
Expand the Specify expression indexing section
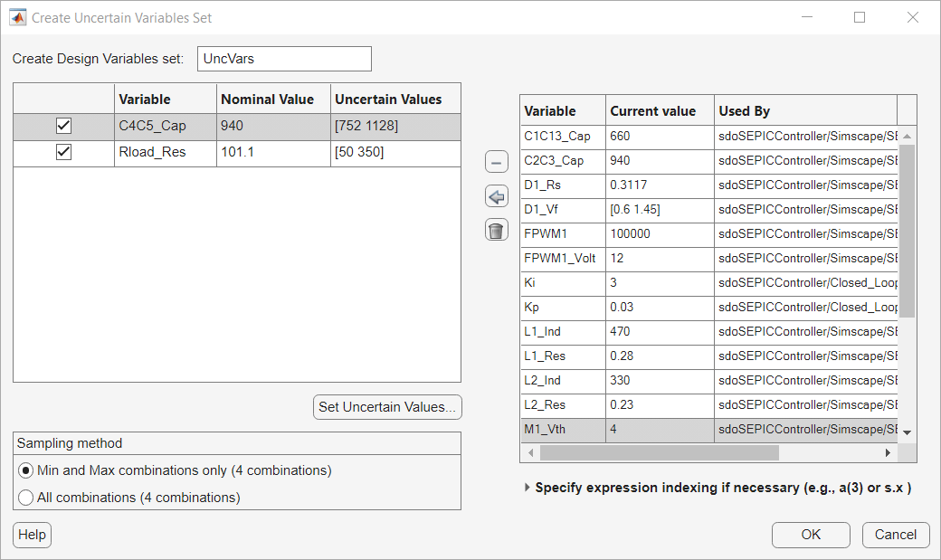pyautogui.click(x=528, y=488)
